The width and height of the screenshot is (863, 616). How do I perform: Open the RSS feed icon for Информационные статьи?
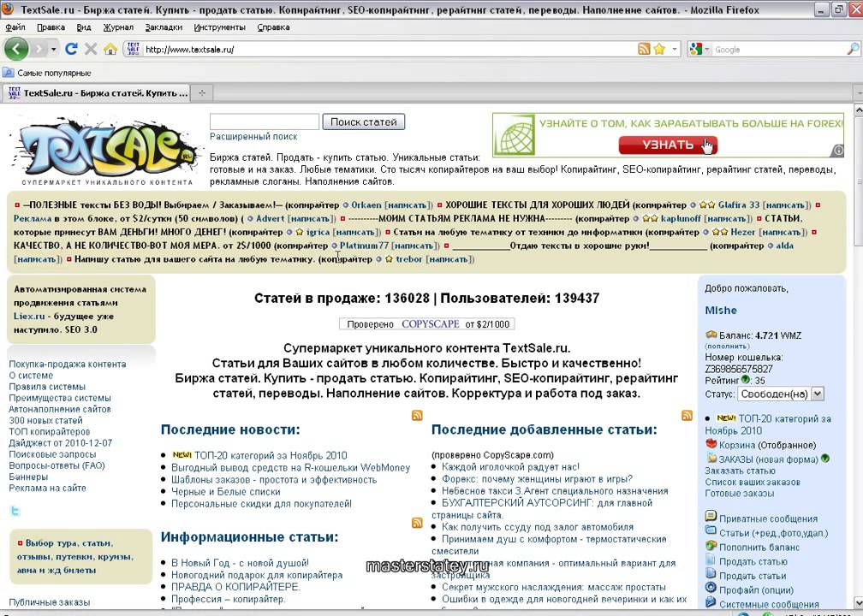click(417, 523)
